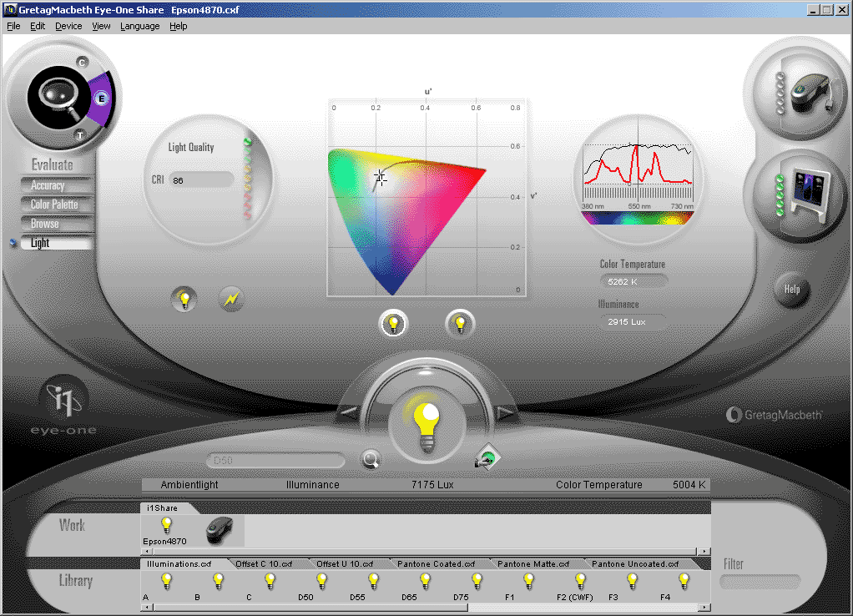Select left bulb below chromaticity chart
The height and width of the screenshot is (616, 853).
click(393, 324)
